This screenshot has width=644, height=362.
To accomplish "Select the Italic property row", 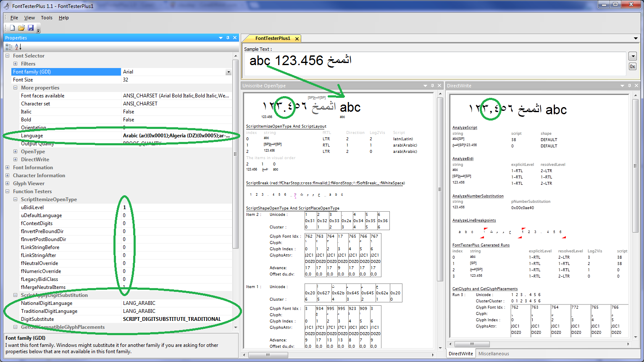I will (x=122, y=112).
